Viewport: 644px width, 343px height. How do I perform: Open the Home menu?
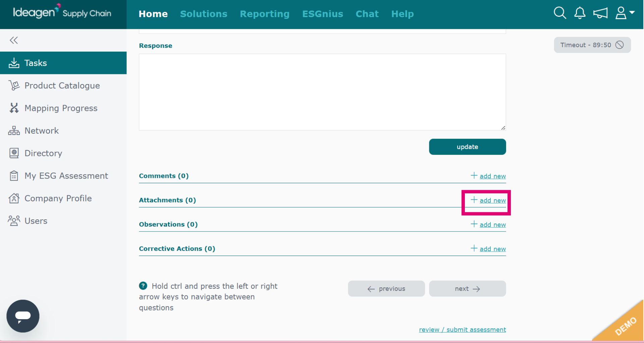(x=153, y=14)
